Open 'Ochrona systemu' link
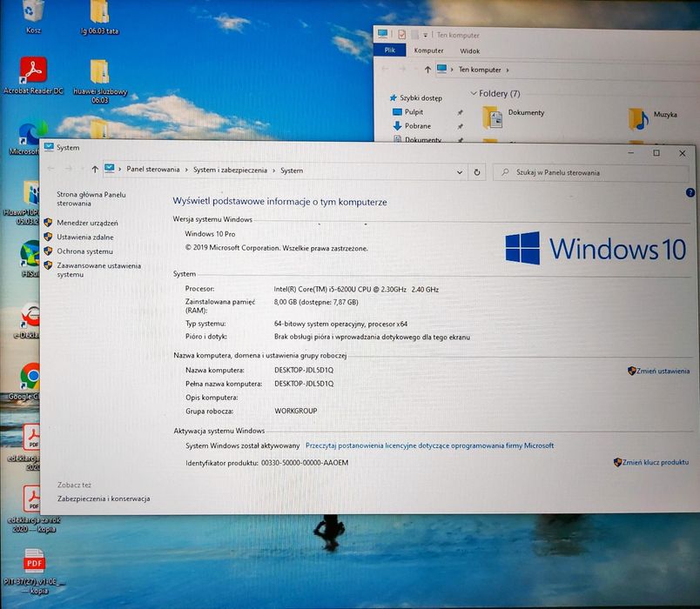 [x=84, y=251]
